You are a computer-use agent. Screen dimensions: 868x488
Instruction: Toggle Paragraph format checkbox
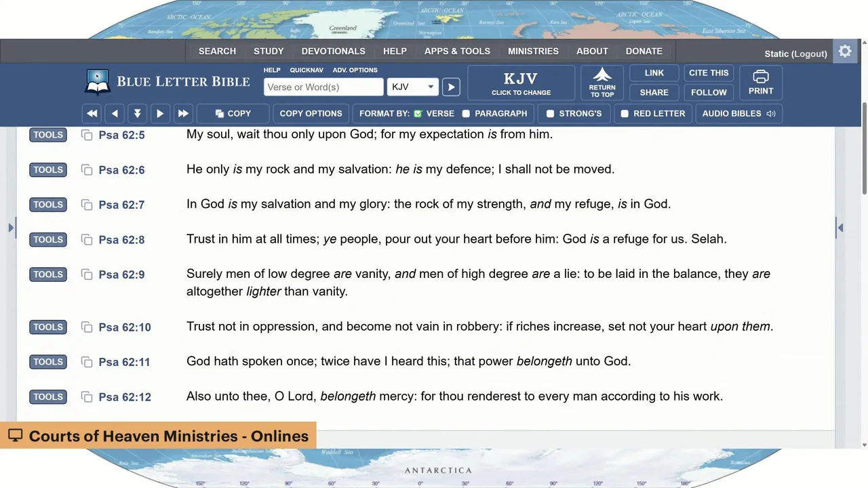pyautogui.click(x=466, y=114)
